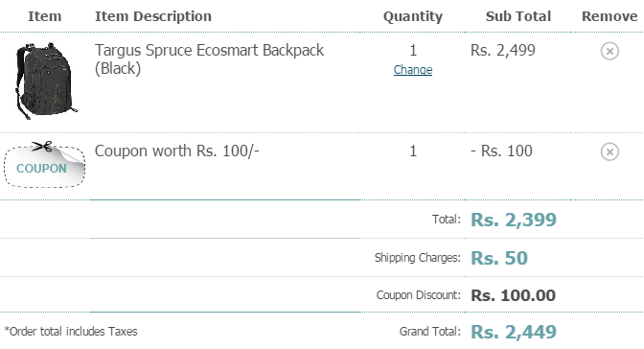
Task: Click the backpack quantity value 1
Action: [413, 51]
